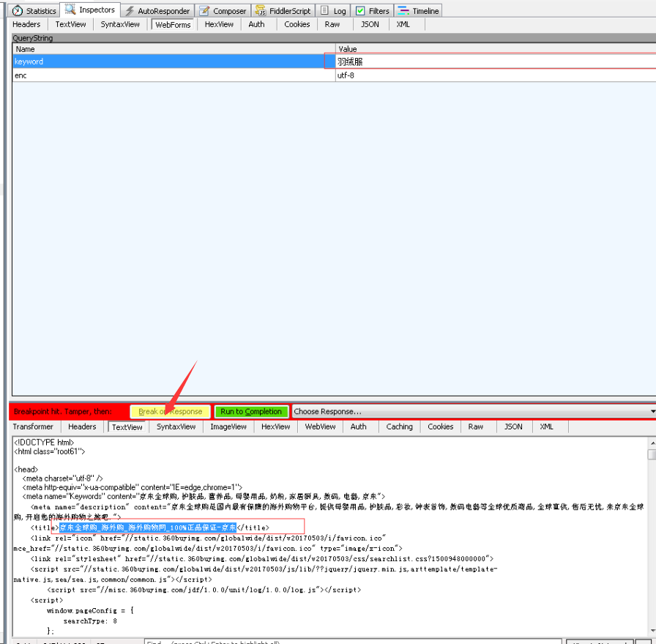The width and height of the screenshot is (656, 644).
Task: Select response SyntaxView tab
Action: tap(176, 426)
